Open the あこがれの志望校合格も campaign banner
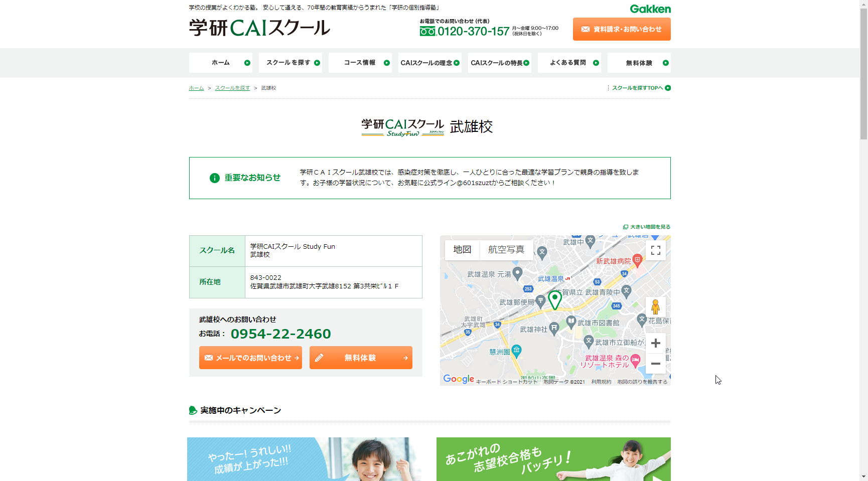The height and width of the screenshot is (481, 868). tap(553, 459)
